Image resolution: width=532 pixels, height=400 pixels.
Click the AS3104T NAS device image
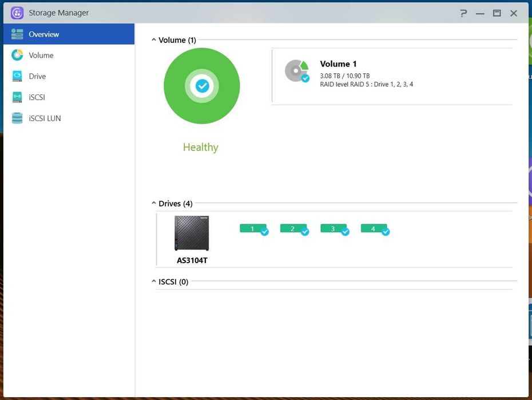pyautogui.click(x=192, y=233)
